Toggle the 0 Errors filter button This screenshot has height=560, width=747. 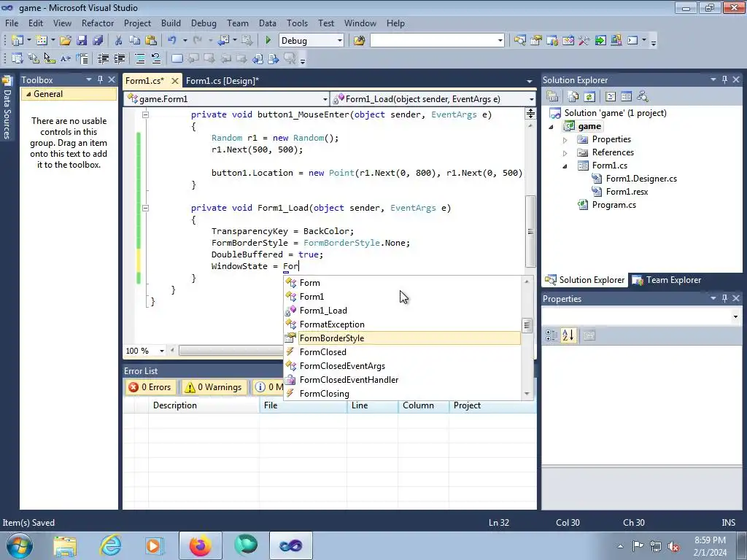click(x=150, y=387)
